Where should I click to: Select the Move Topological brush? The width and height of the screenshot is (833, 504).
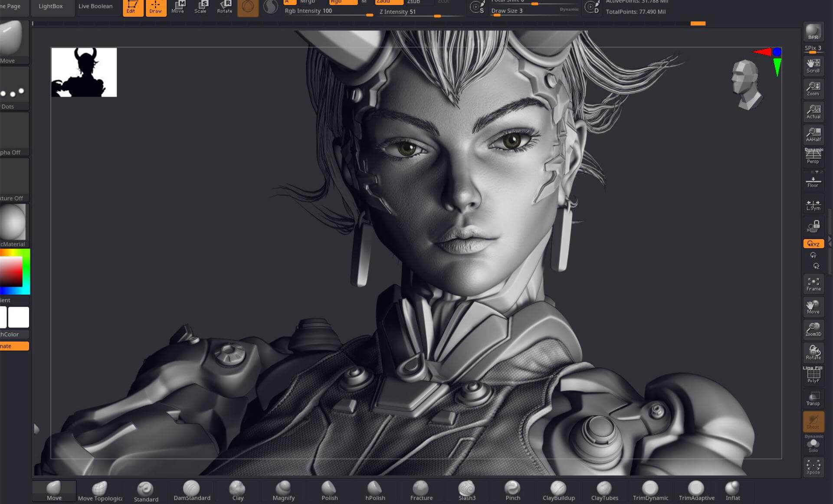pos(100,491)
